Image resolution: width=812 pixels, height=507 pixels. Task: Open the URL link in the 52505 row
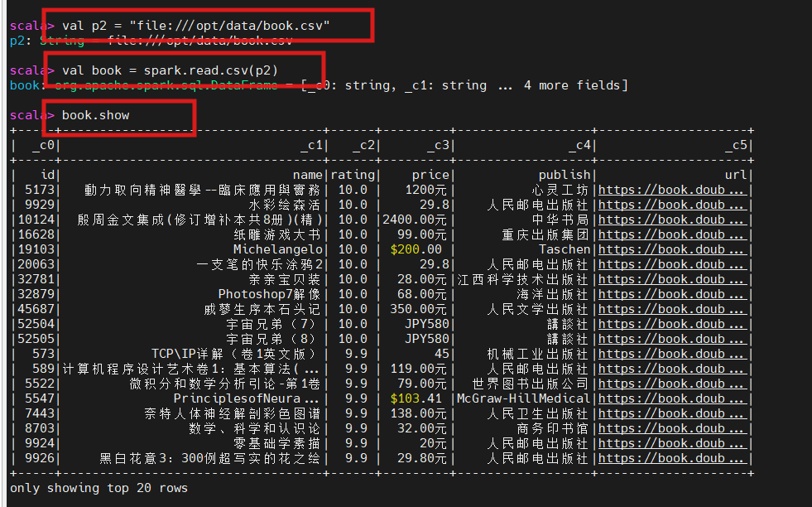tap(671, 340)
